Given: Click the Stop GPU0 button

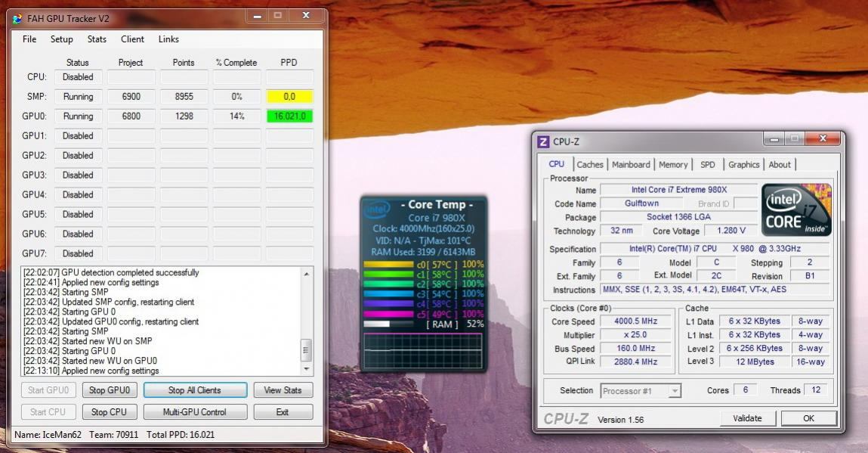Looking at the screenshot, I should (110, 390).
